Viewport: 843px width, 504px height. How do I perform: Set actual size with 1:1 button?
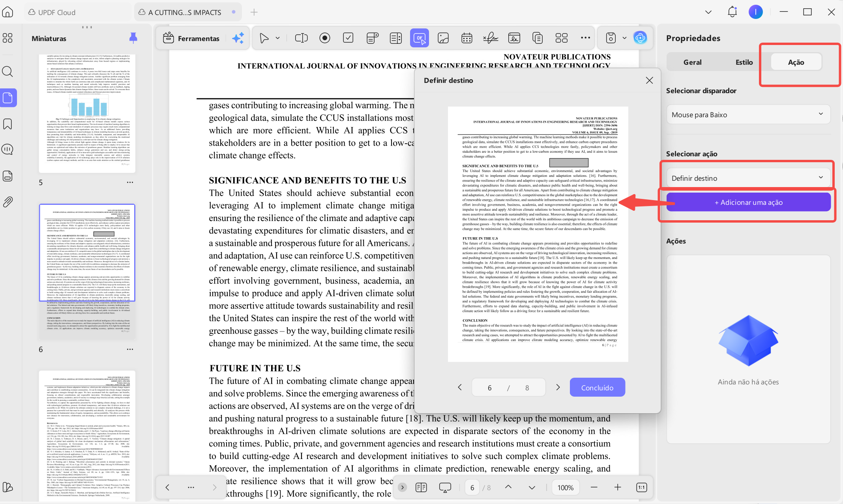click(642, 487)
